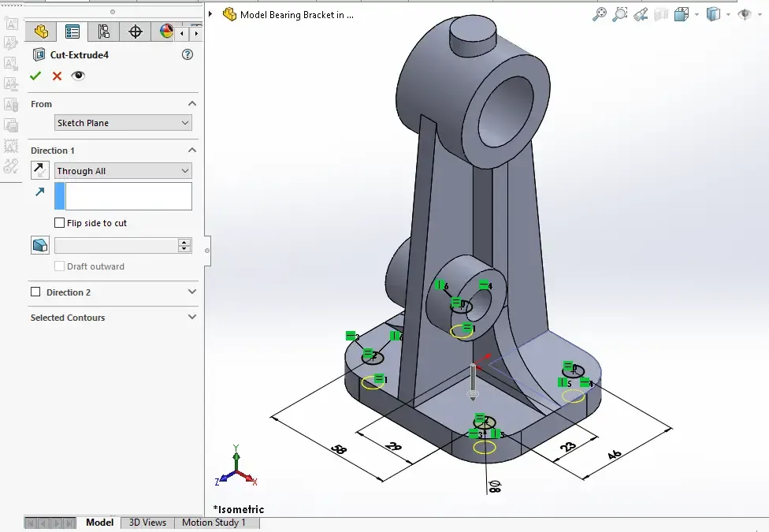Click the *Isometric view label
Viewport: 769px width, 532px height.
click(x=239, y=509)
